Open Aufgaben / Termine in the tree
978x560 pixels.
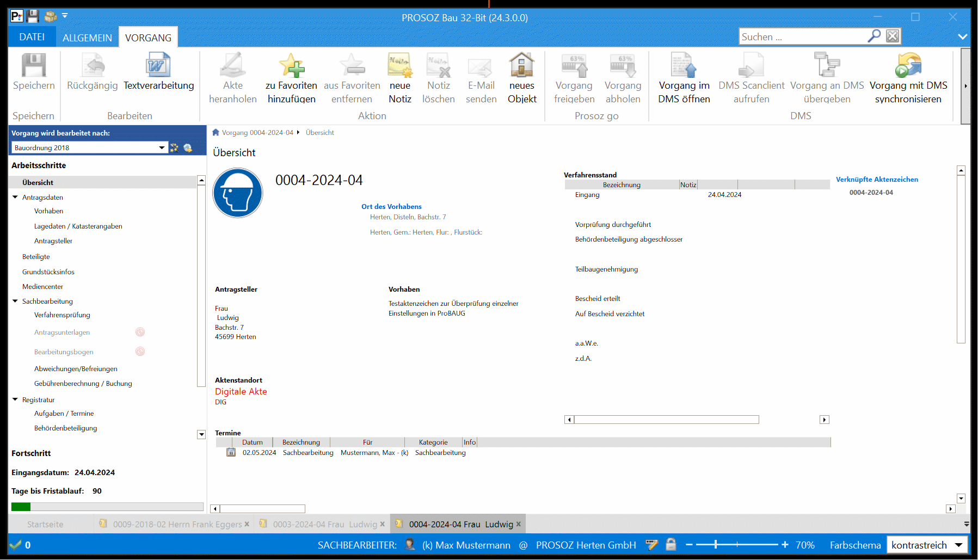[x=64, y=413]
